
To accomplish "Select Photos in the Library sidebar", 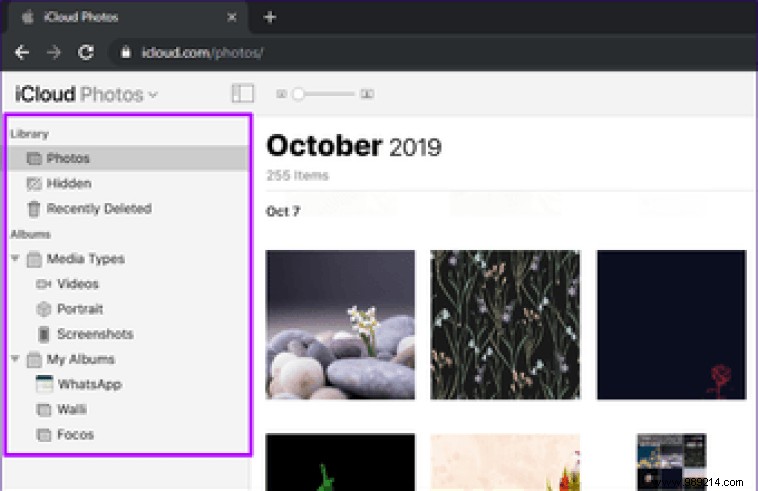I will pyautogui.click(x=67, y=158).
